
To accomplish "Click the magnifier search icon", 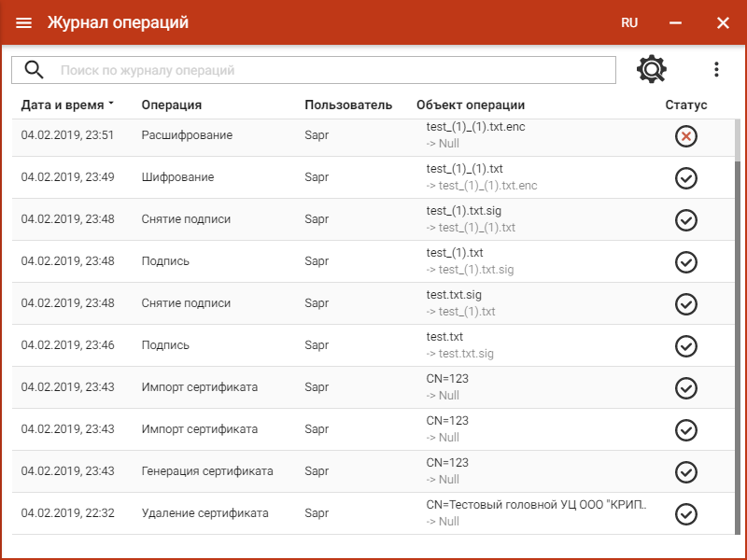I will 35,70.
